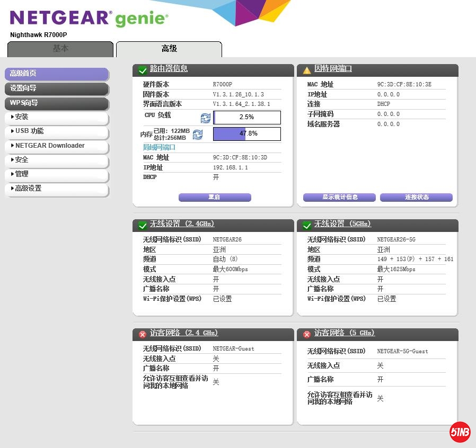Click yellow warning icon beside 因特网端口
Screen dimensions: 476x448
click(306, 70)
